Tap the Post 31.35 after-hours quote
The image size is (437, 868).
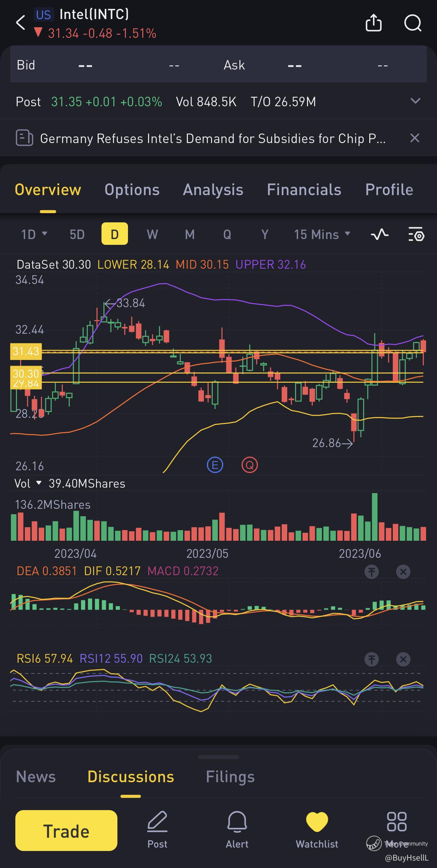point(89,101)
